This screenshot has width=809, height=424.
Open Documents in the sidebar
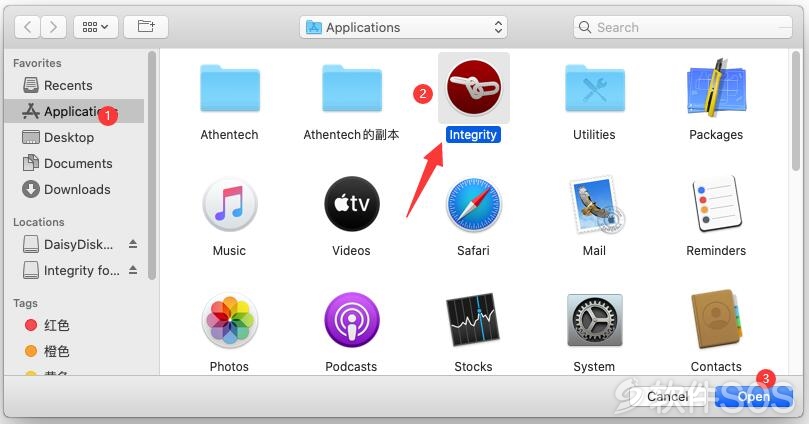[76, 163]
